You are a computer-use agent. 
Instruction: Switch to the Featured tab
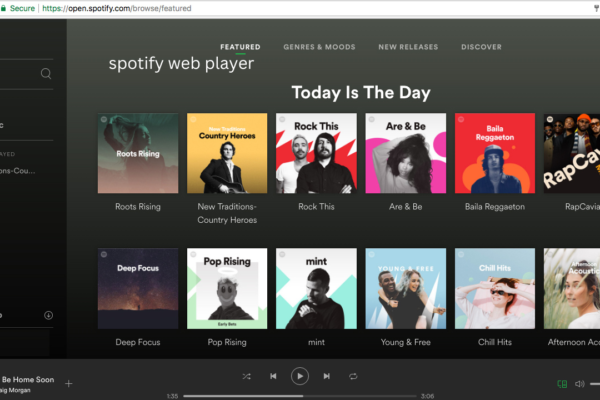[x=240, y=47]
